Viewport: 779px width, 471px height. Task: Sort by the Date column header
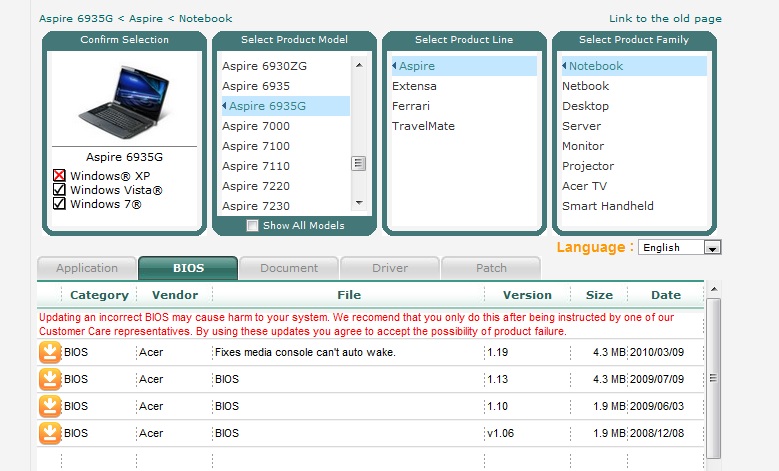666,295
